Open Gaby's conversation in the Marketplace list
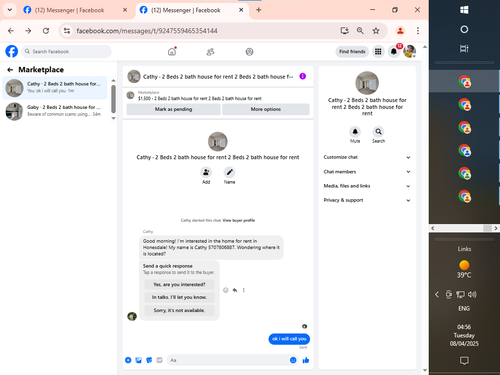This screenshot has height=375, width=500. (x=55, y=111)
